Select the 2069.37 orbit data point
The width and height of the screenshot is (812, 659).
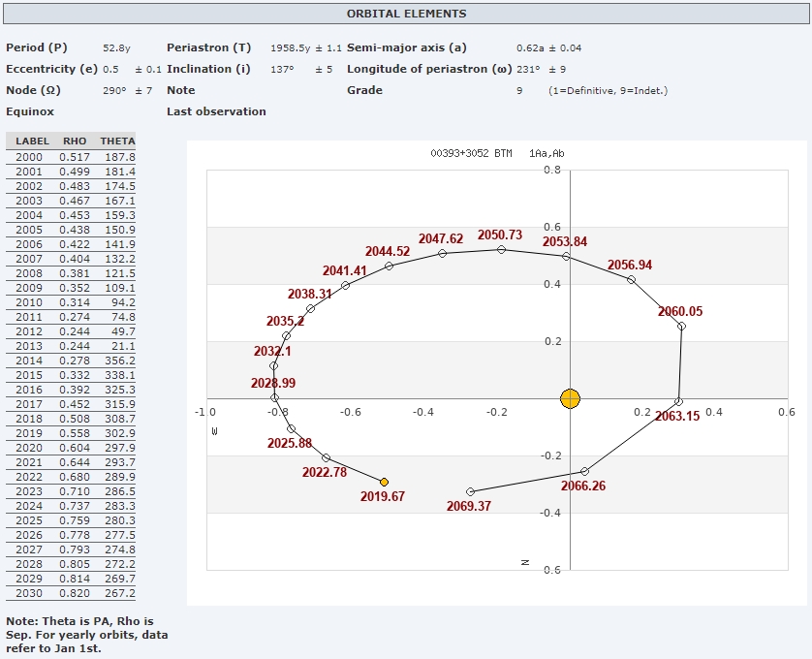(x=471, y=491)
